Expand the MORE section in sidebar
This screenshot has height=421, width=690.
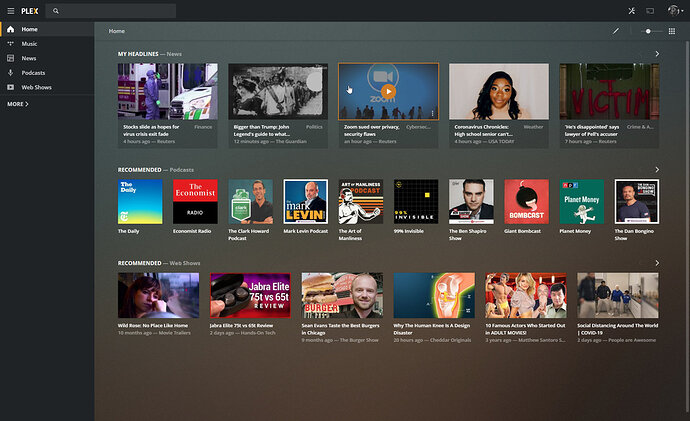(18, 104)
